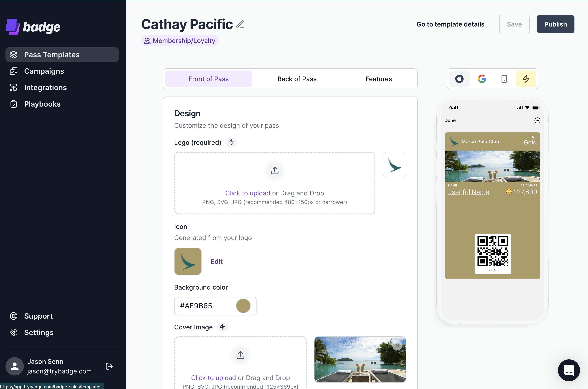The image size is (588, 389).
Task: Click the user.fullName field on pass preview
Action: tap(469, 192)
